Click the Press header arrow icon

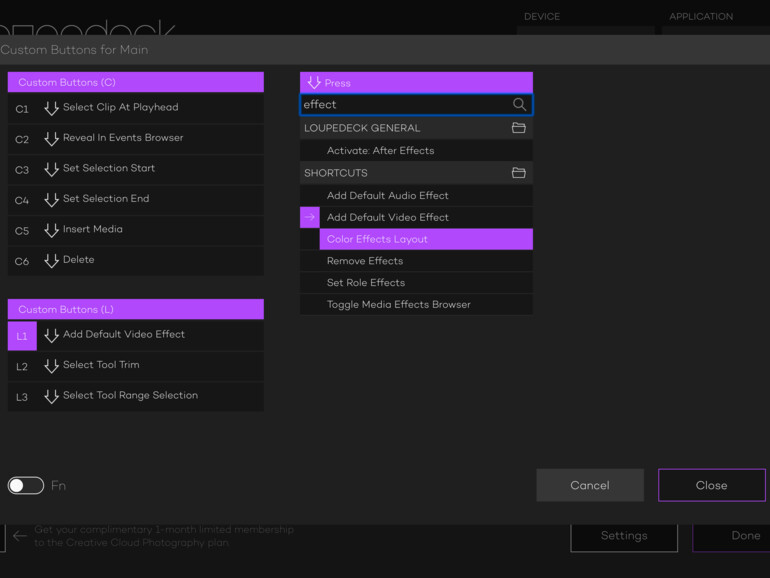coord(314,82)
